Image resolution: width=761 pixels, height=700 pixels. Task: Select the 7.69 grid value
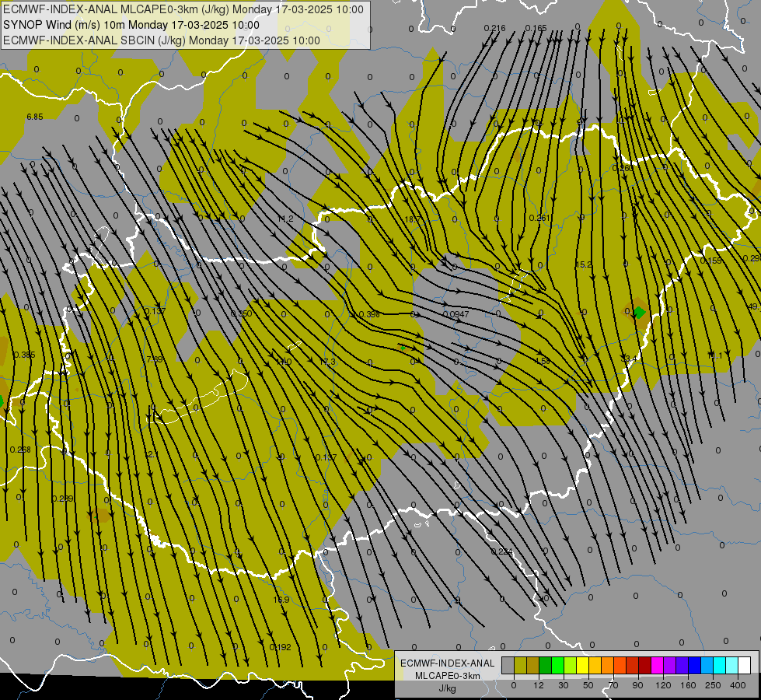tap(155, 360)
